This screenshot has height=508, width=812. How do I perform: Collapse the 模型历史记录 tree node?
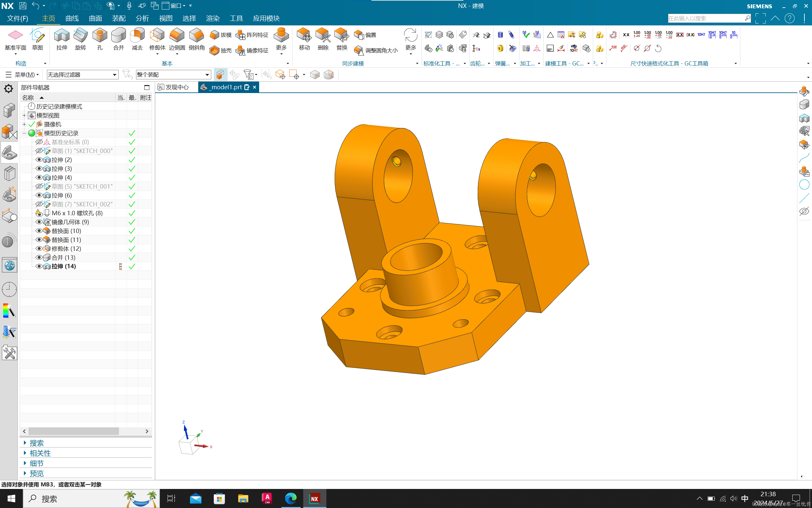click(x=24, y=133)
